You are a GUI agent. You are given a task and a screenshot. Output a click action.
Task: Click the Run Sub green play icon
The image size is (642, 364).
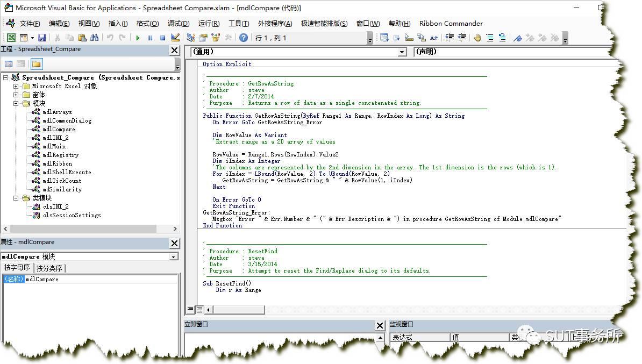(138, 38)
